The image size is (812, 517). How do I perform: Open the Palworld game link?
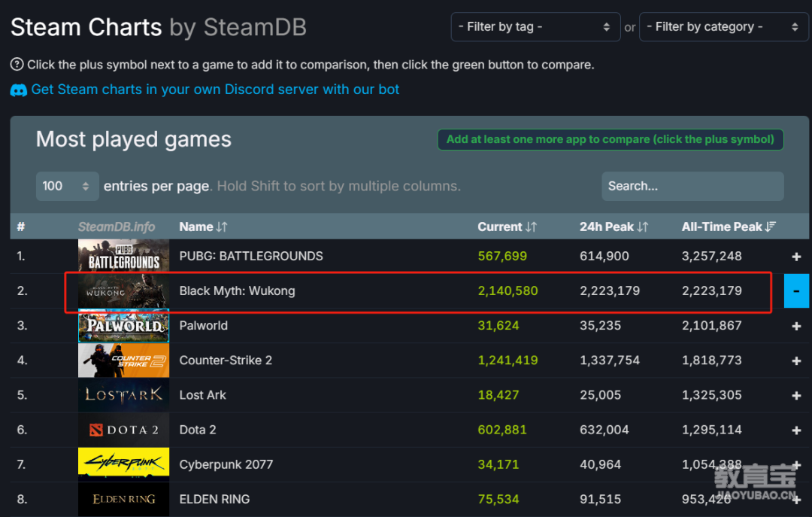point(204,326)
